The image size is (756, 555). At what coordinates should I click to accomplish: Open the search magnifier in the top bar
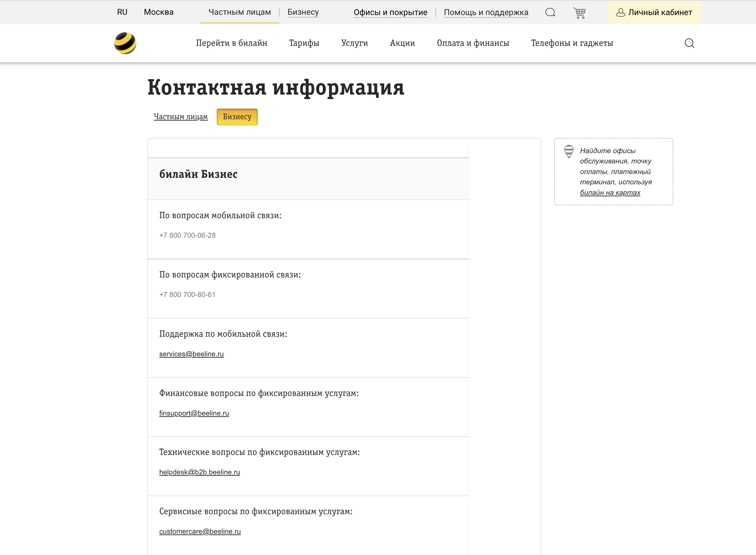click(x=551, y=12)
